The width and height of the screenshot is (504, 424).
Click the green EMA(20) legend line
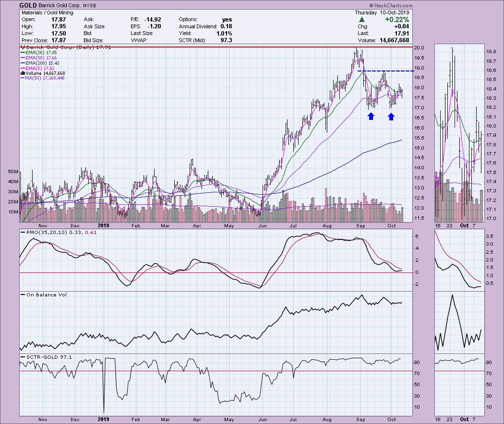[x=23, y=53]
